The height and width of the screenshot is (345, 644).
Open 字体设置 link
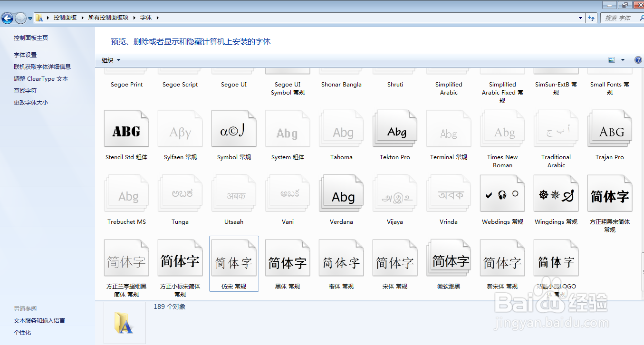tap(25, 55)
